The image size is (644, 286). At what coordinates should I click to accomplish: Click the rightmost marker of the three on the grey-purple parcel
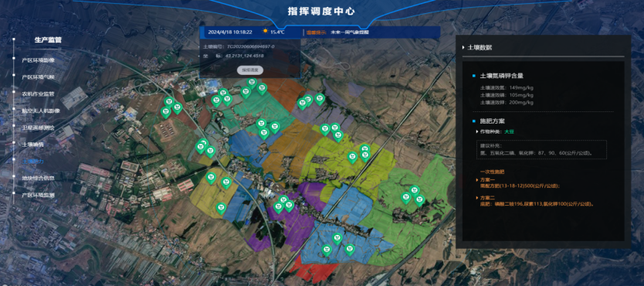click(x=320, y=100)
